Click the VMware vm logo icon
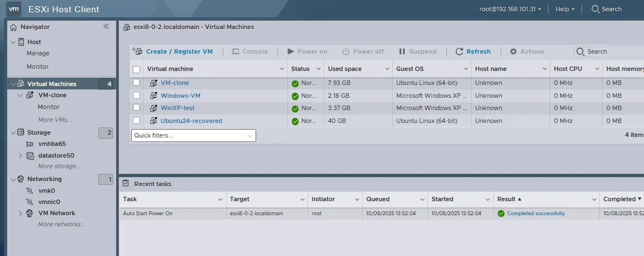644x256 pixels. click(14, 8)
